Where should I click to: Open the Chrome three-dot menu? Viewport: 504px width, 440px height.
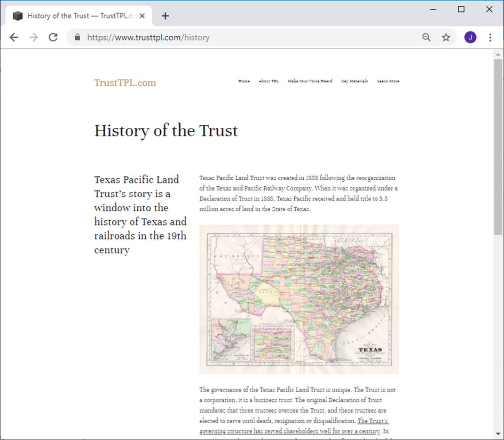coord(490,38)
